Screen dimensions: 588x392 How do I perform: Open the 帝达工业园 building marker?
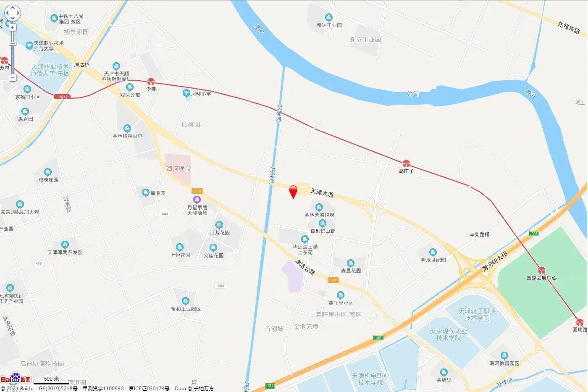329,17
